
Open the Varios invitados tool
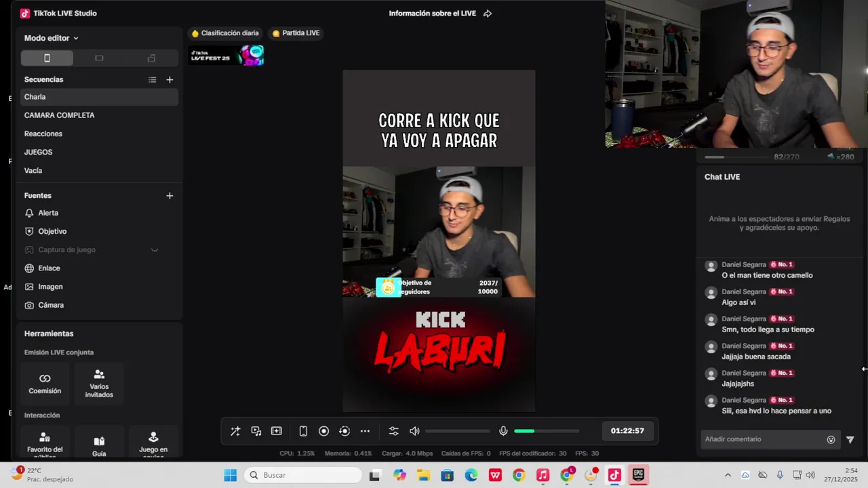tap(99, 384)
